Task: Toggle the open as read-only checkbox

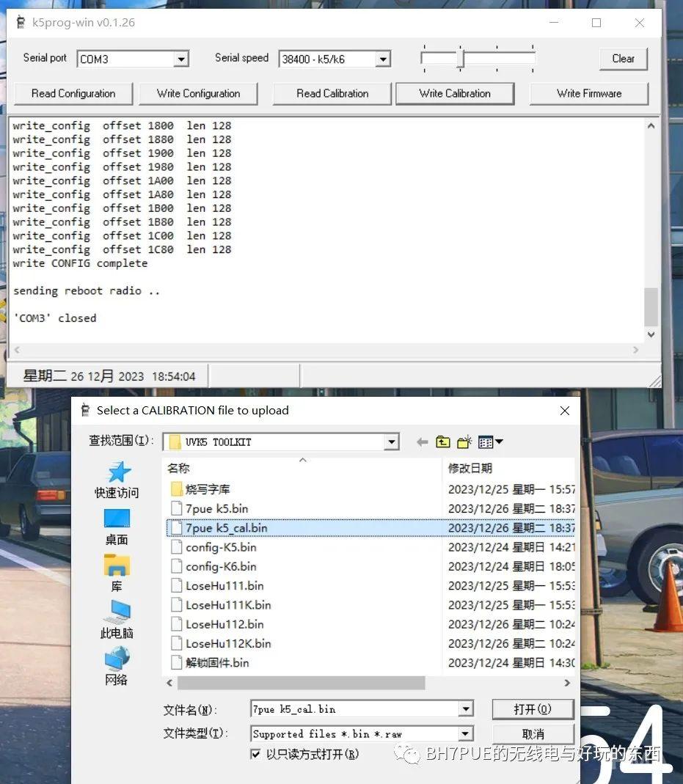Action: (255, 754)
